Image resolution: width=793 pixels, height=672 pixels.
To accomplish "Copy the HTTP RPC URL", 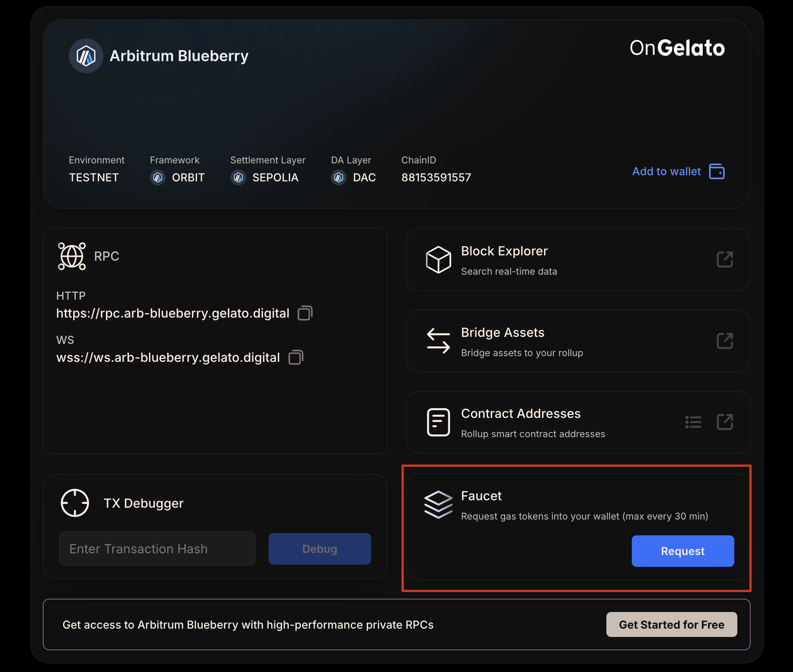I will [x=305, y=313].
